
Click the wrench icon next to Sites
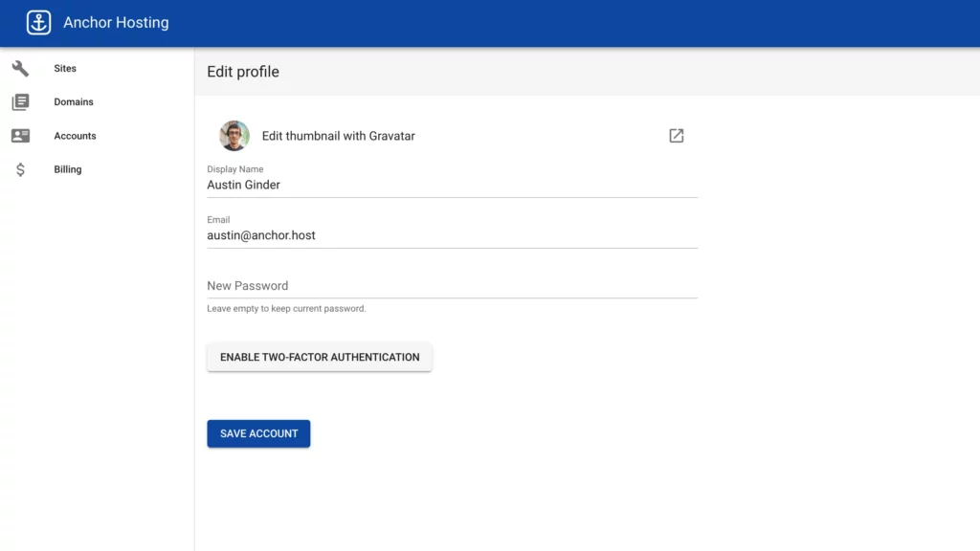point(20,68)
